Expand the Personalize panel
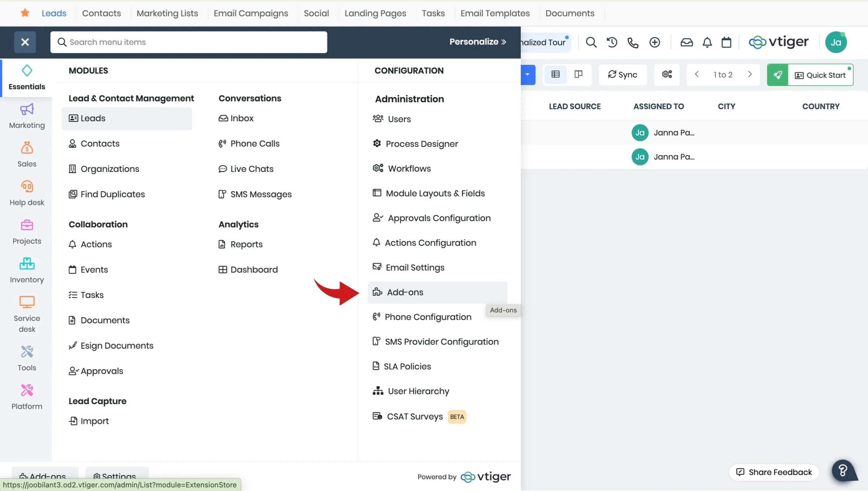 click(x=477, y=42)
